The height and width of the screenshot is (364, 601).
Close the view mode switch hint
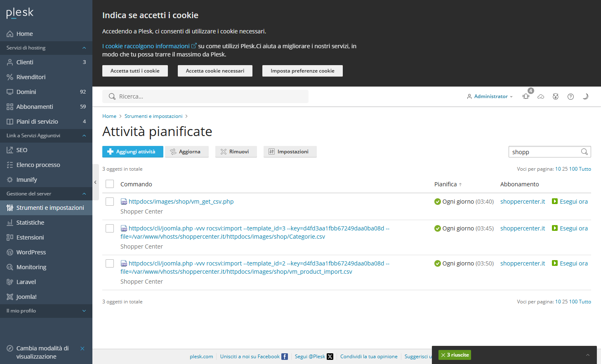pos(82,348)
